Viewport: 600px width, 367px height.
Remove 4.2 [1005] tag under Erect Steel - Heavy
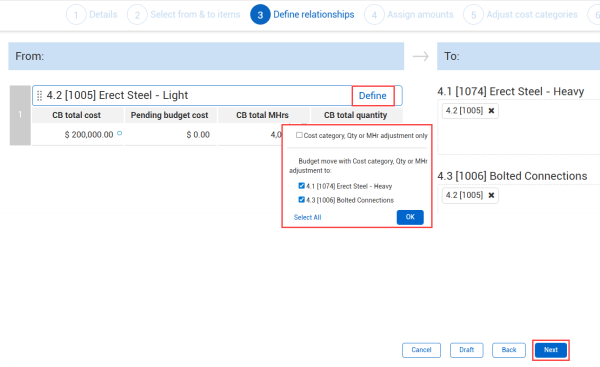coord(491,111)
